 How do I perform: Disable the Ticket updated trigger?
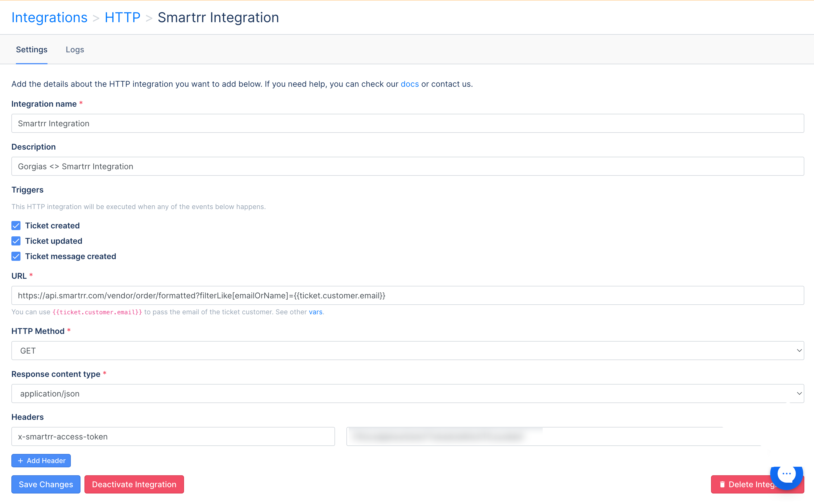point(16,241)
